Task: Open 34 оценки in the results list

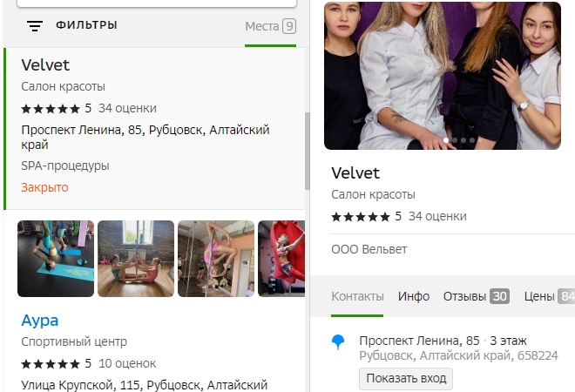Action: [127, 109]
